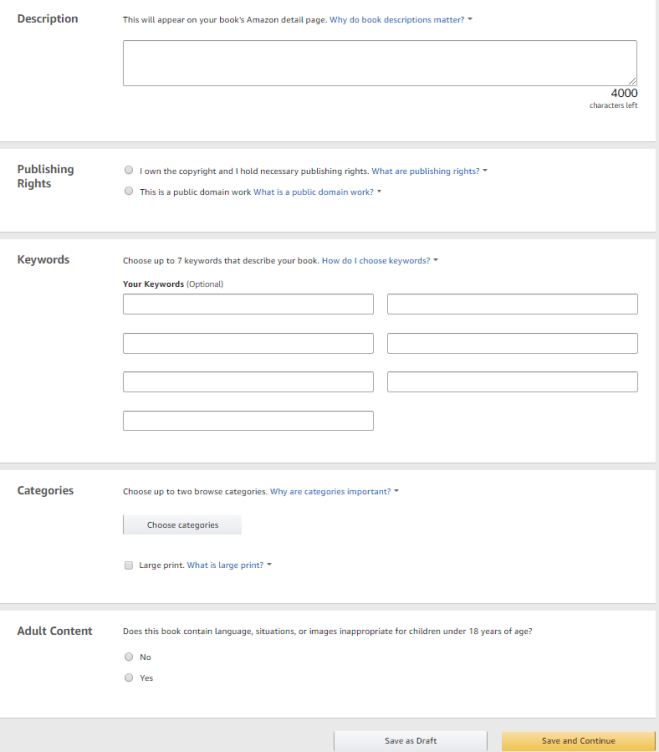Select 'Yes' for adult content

129,678
